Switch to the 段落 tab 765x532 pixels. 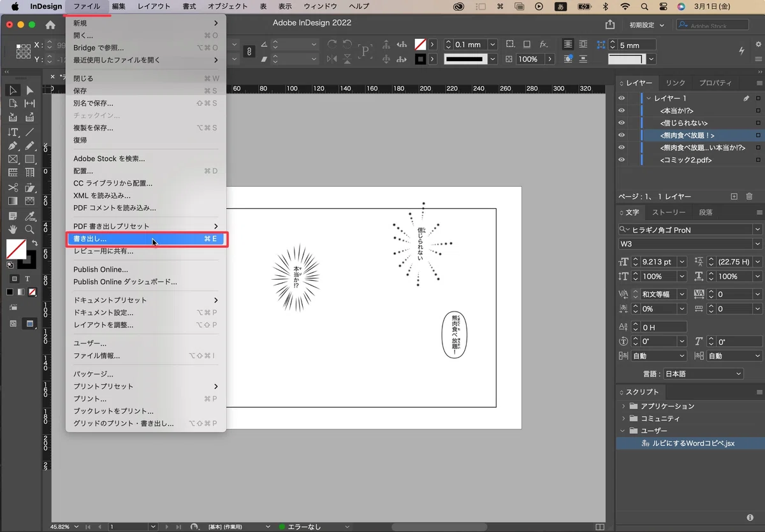coord(706,212)
